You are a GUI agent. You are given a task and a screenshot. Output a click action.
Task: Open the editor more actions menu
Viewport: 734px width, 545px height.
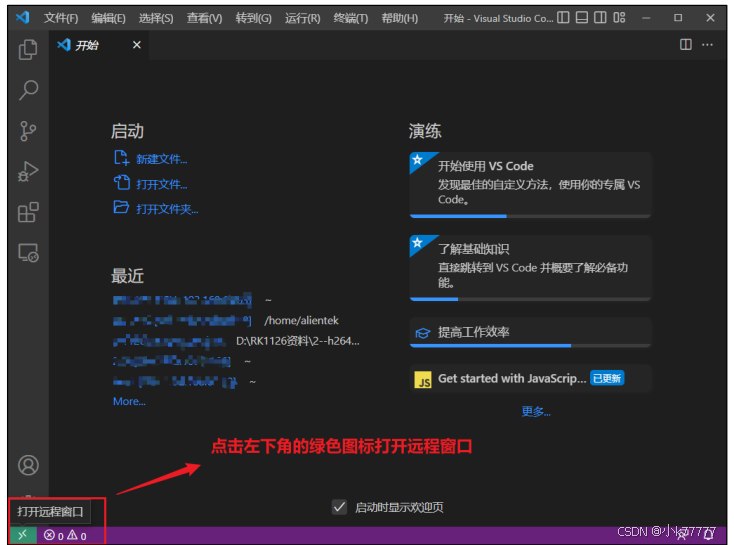pyautogui.click(x=707, y=44)
